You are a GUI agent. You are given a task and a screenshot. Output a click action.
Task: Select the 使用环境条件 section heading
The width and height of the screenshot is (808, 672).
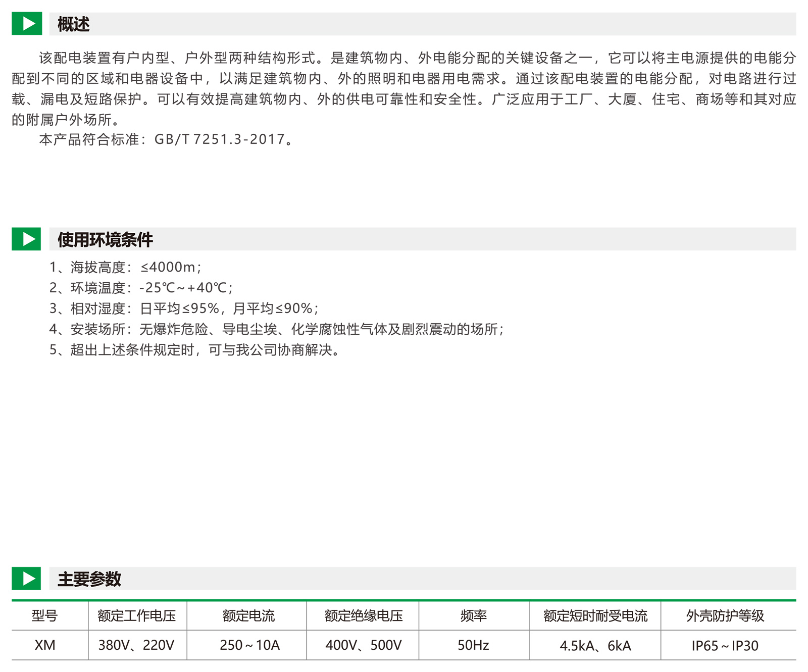point(105,239)
